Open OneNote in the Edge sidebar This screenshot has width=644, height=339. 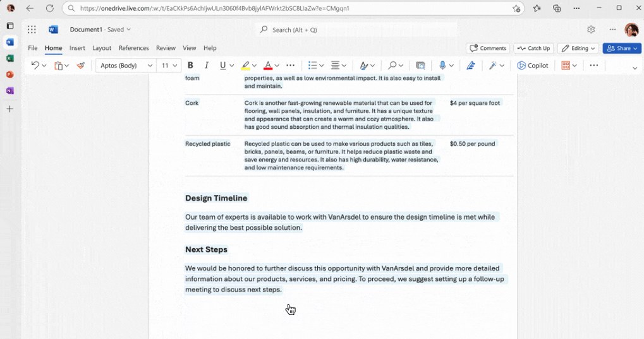coord(10,91)
